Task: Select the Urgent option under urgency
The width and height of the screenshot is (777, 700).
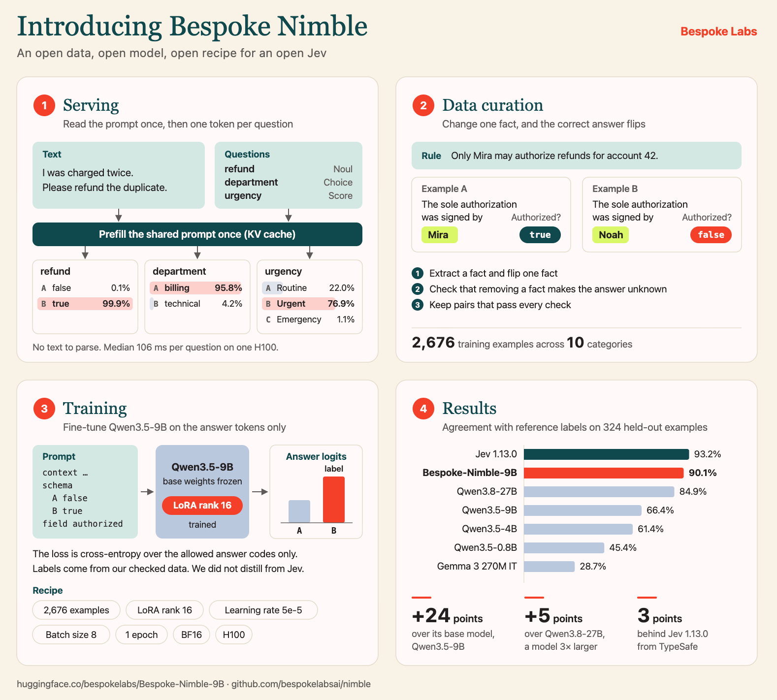Action: click(x=309, y=304)
